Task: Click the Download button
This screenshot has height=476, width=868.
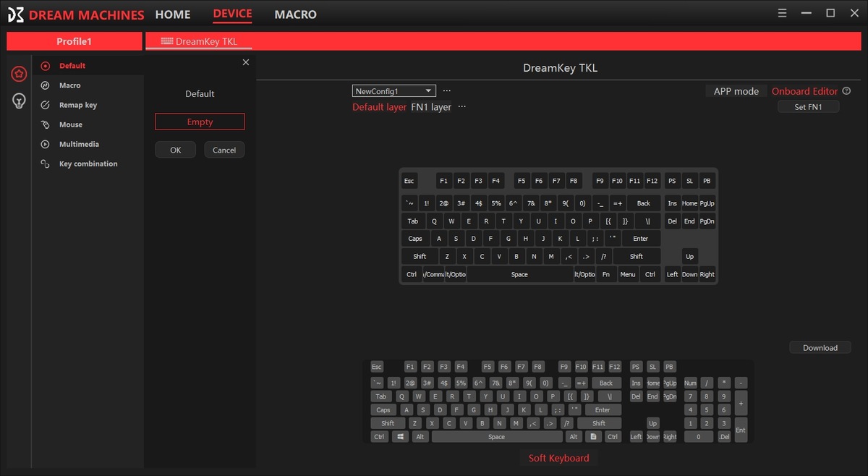Action: click(x=820, y=348)
